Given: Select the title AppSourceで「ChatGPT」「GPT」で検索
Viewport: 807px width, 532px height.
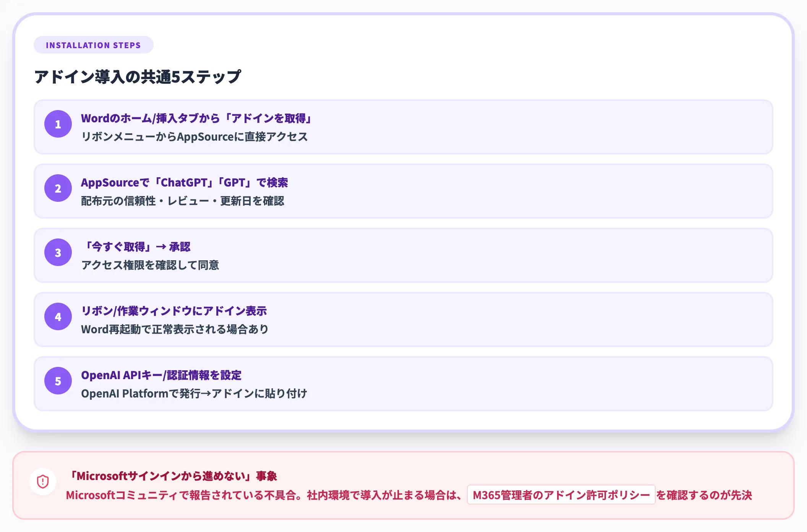Looking at the screenshot, I should [185, 183].
